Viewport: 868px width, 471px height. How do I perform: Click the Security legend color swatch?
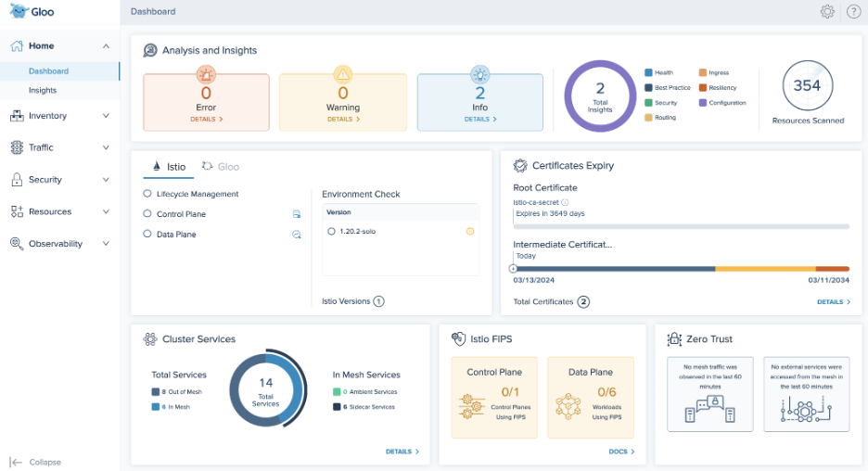tap(648, 102)
